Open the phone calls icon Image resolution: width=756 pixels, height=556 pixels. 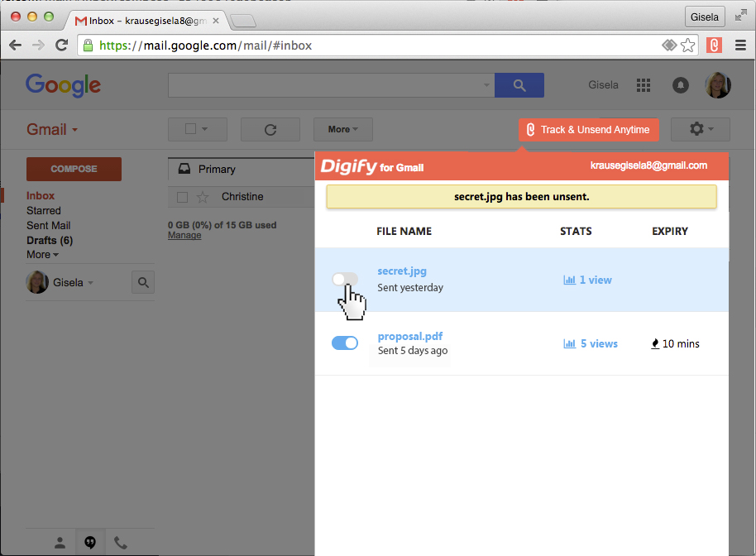tap(121, 543)
